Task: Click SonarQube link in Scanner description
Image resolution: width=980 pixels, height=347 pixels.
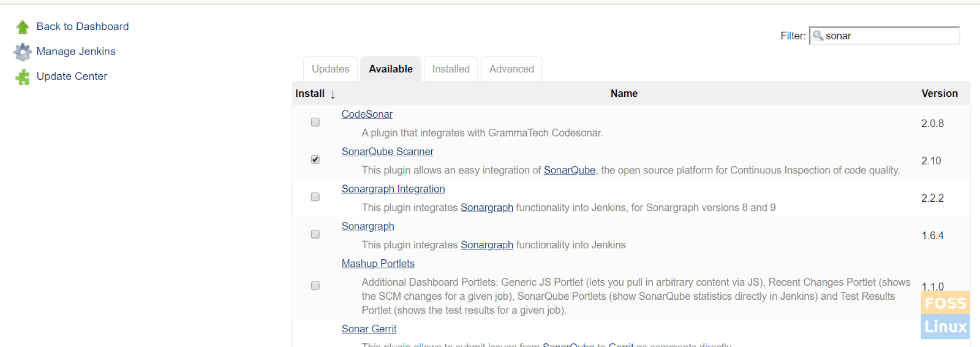Action: [570, 170]
